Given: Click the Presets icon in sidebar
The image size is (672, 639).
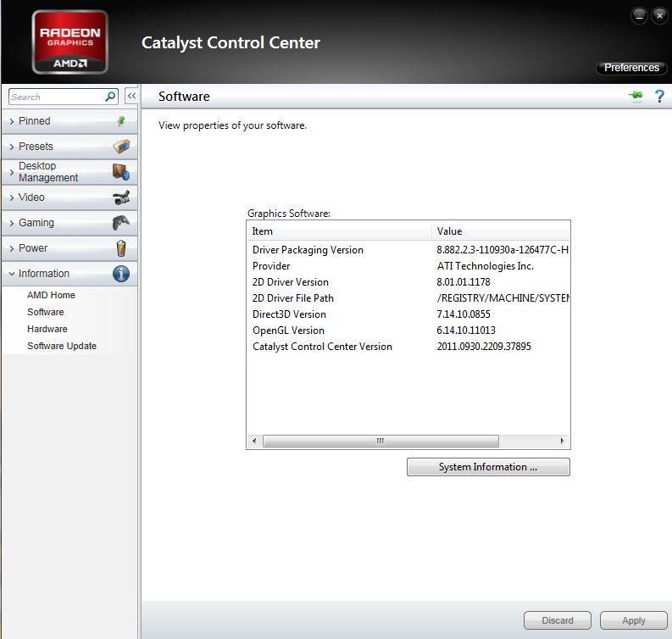Looking at the screenshot, I should point(121,147).
